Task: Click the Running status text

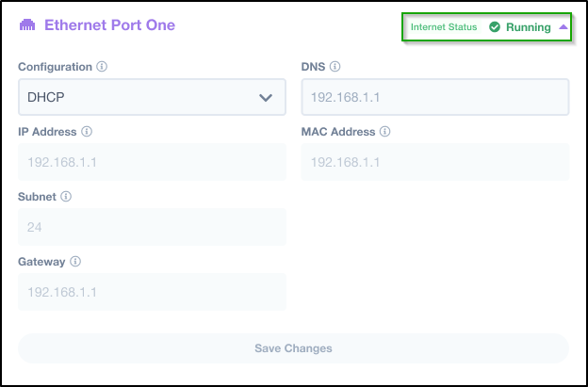Action: click(x=529, y=27)
